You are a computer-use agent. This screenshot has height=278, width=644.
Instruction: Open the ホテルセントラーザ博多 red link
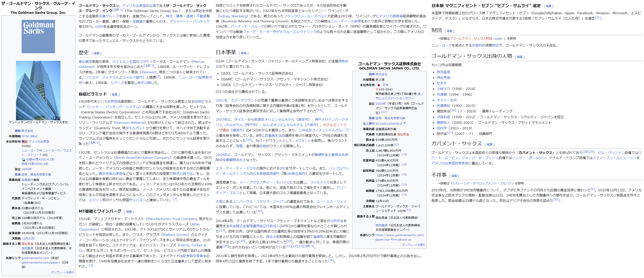pyautogui.click(x=335, y=125)
